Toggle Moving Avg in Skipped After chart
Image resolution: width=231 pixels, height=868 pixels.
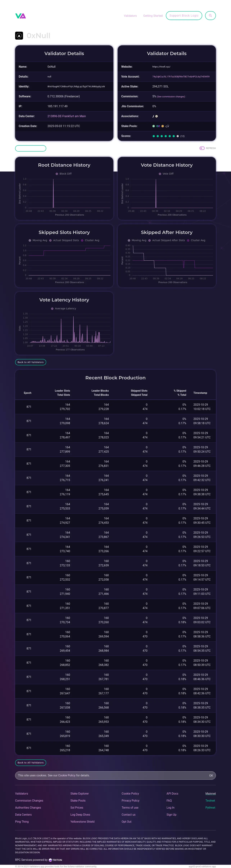click(137, 240)
